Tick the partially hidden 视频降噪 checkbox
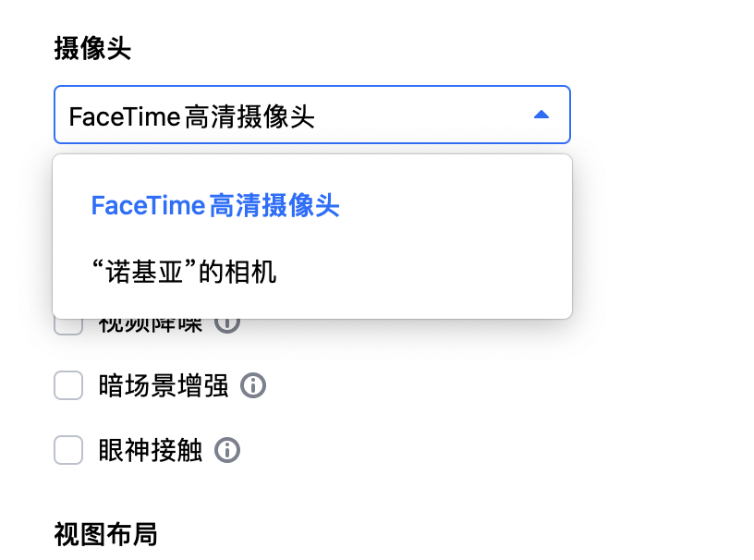 [x=68, y=326]
